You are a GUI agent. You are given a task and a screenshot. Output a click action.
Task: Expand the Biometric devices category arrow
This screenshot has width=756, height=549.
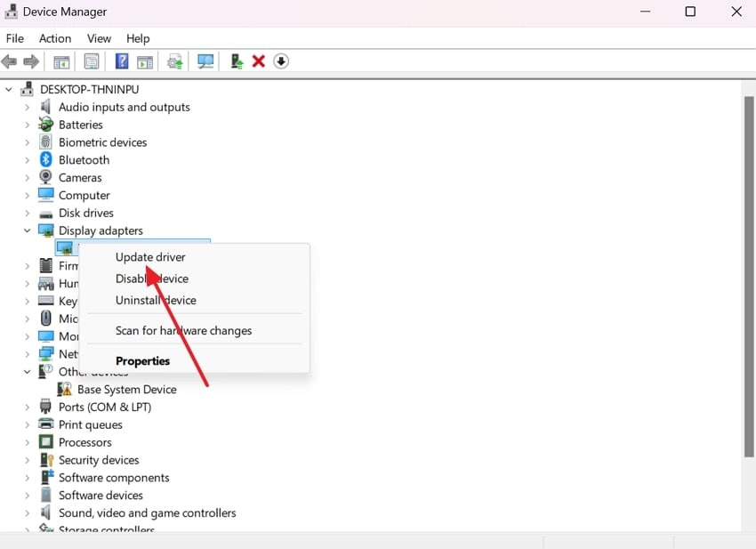pyautogui.click(x=27, y=142)
